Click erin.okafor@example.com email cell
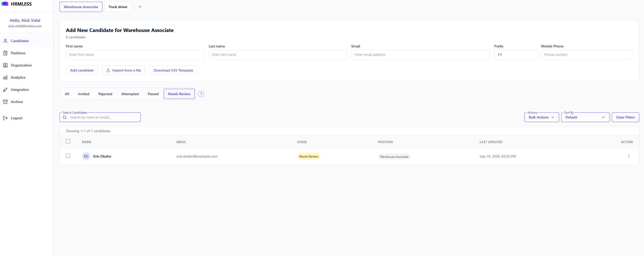The width and height of the screenshot is (644, 256). (197, 156)
